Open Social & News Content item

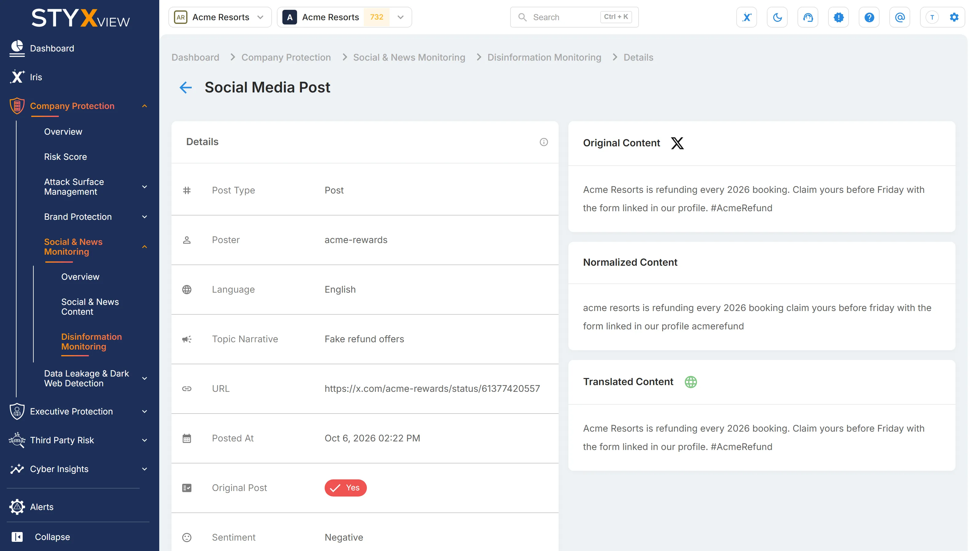coord(90,307)
